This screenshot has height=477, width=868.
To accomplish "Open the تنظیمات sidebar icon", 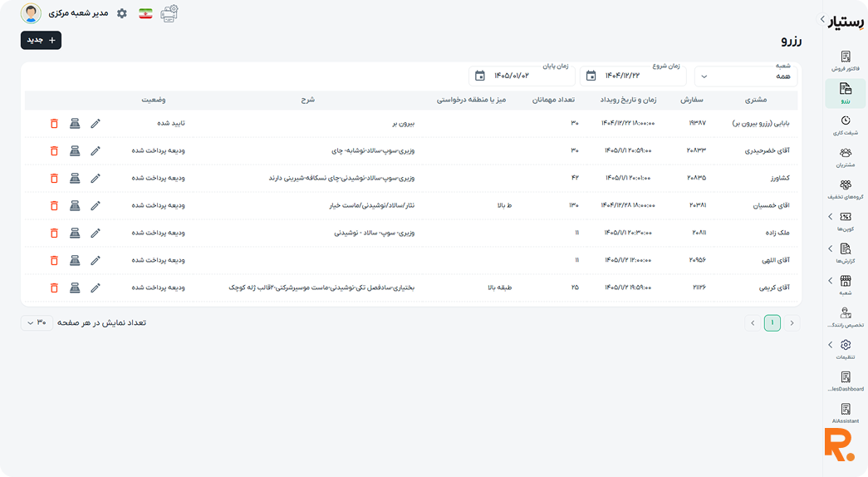I will tap(846, 345).
